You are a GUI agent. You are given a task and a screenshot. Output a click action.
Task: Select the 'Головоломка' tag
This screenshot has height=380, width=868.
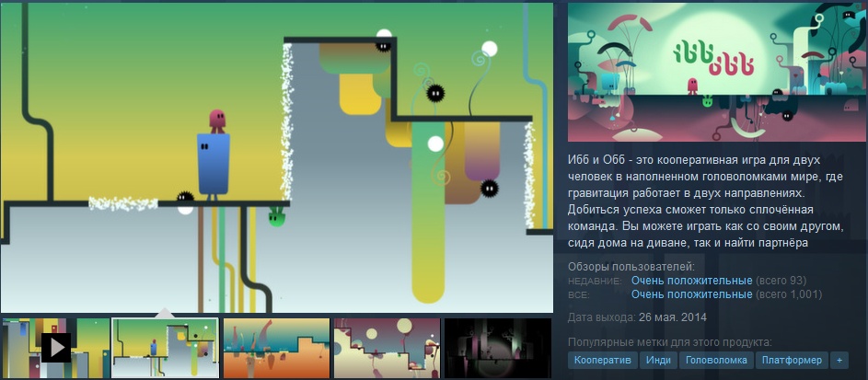click(716, 360)
